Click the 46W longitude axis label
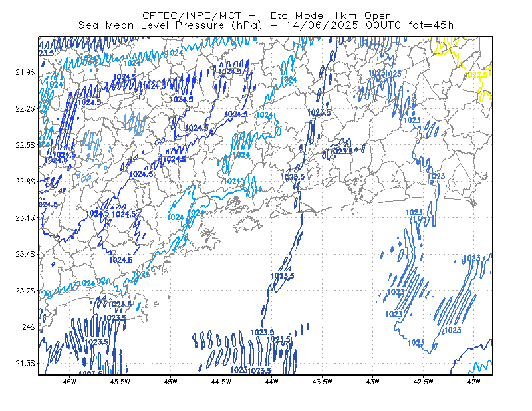 click(70, 382)
